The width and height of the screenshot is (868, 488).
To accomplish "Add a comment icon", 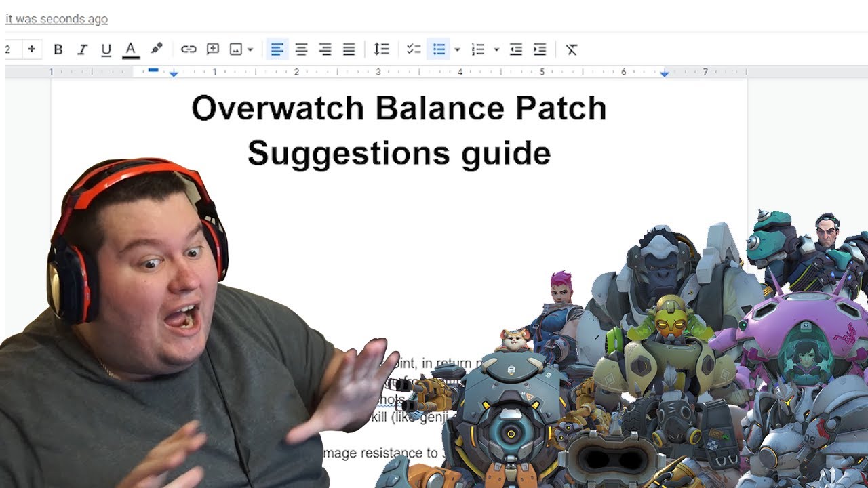I will point(213,49).
